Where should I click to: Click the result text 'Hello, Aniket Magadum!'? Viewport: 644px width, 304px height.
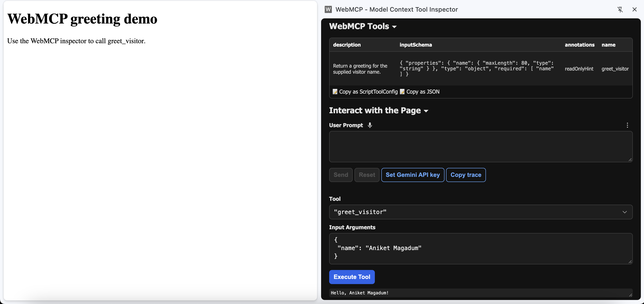tap(359, 293)
